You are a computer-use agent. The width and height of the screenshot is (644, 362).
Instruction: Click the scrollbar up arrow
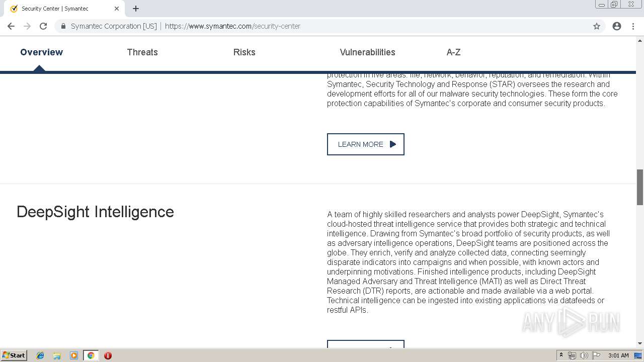pyautogui.click(x=640, y=40)
